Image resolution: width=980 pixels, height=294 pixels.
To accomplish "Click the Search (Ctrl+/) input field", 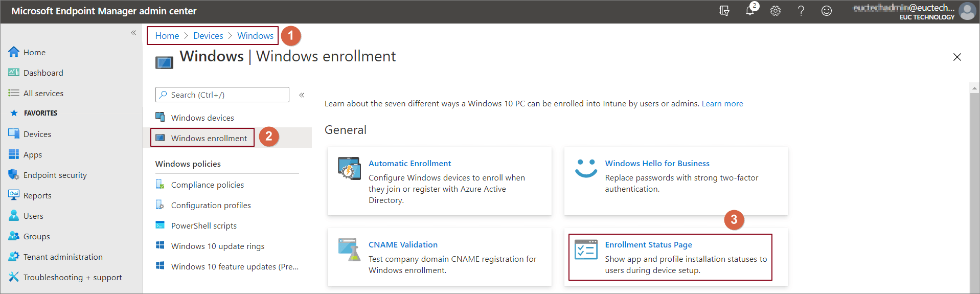I will click(x=222, y=95).
